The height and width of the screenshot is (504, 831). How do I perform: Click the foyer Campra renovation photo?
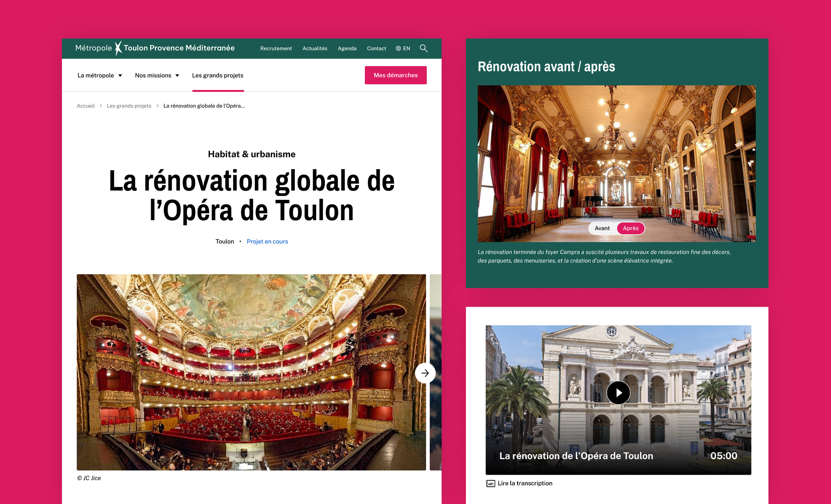617,164
